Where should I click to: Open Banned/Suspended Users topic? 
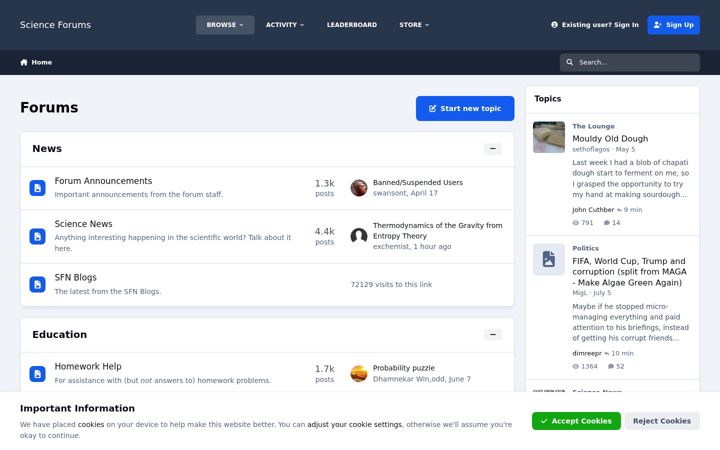[x=418, y=183]
